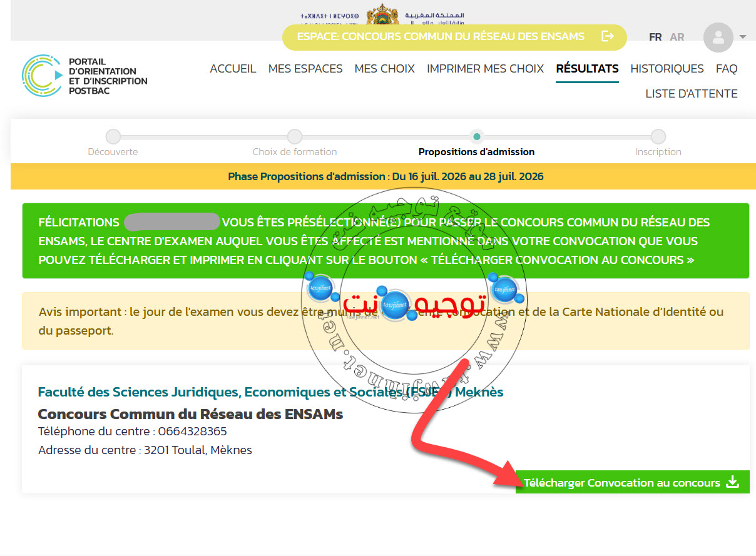This screenshot has width=756, height=556.
Task: Go to the ACCUEIL menu
Action: pyautogui.click(x=233, y=69)
